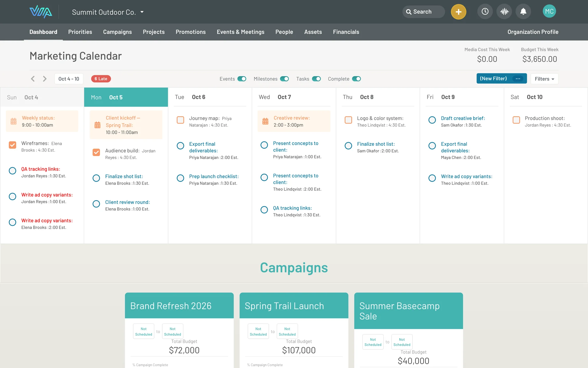588x368 pixels.
Task: Toggle the Complete switch
Action: (x=356, y=79)
